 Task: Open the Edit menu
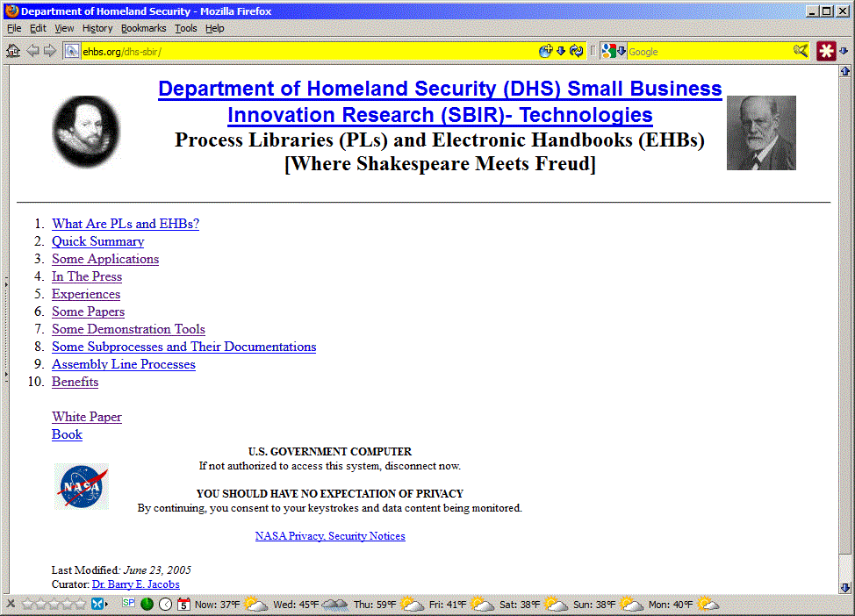click(x=38, y=28)
